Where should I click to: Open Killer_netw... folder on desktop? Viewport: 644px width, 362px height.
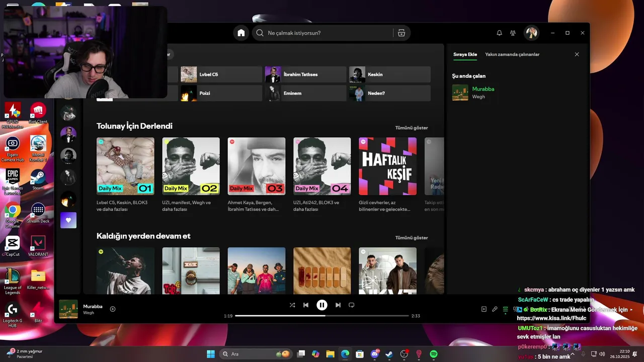tap(38, 280)
